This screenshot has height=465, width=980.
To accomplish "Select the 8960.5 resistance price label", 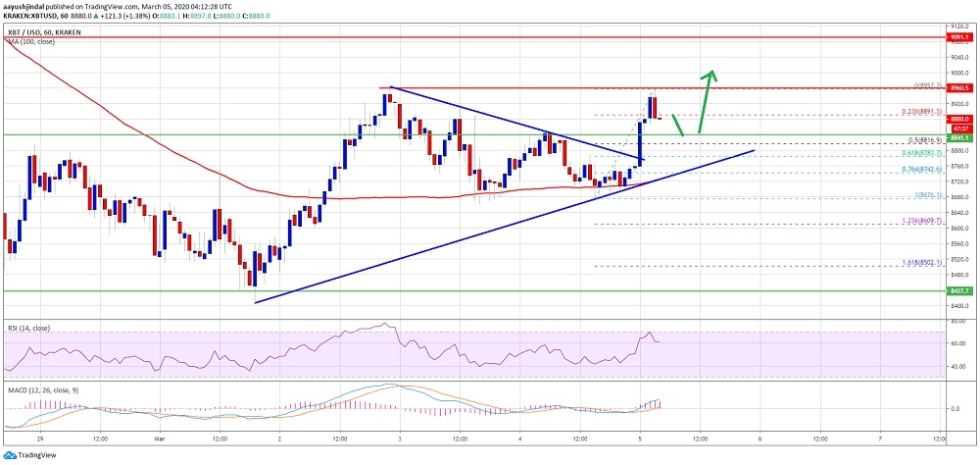I will point(959,88).
